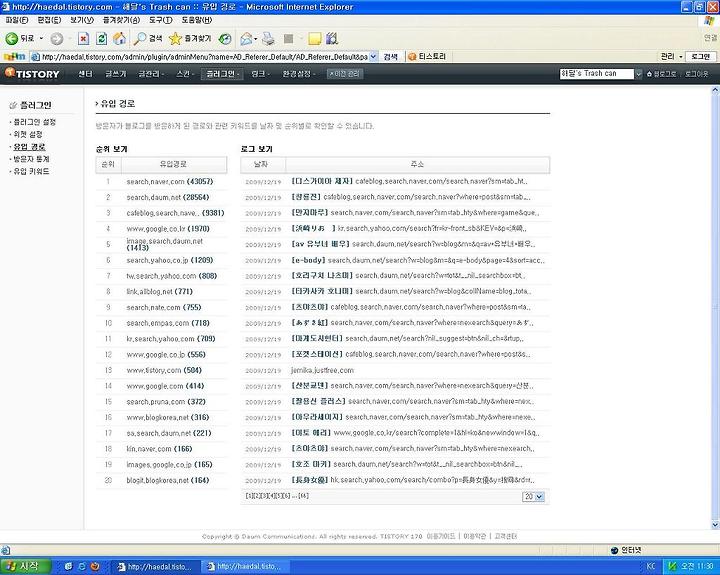This screenshot has height=575, width=720.
Task: Click the grey square Edit toolbar icon
Action: (x=288, y=39)
